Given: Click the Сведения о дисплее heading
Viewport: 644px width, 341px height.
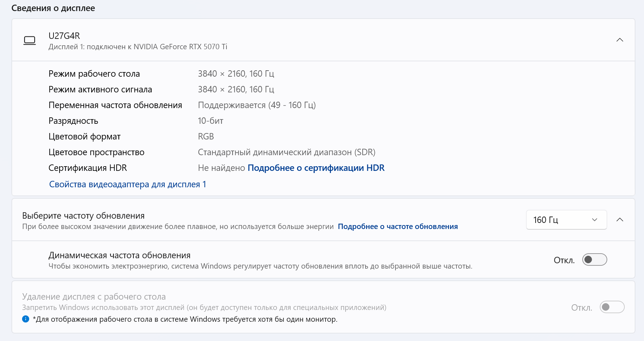Looking at the screenshot, I should pos(53,8).
